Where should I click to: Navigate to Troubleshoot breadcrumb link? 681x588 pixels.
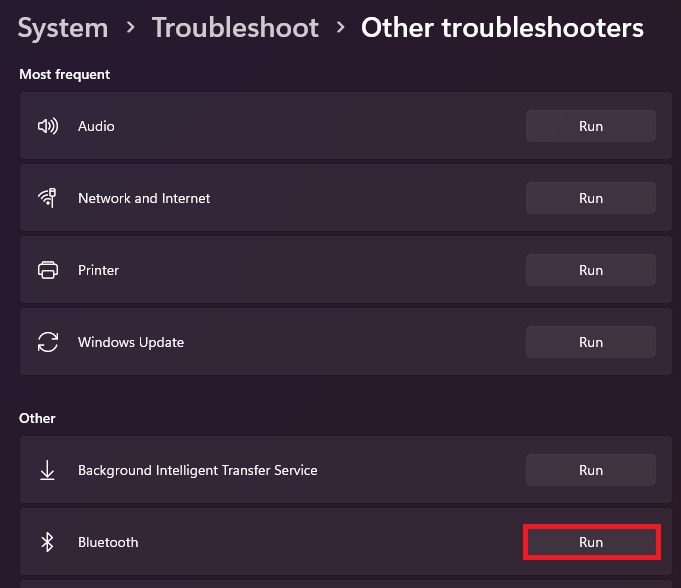point(236,27)
